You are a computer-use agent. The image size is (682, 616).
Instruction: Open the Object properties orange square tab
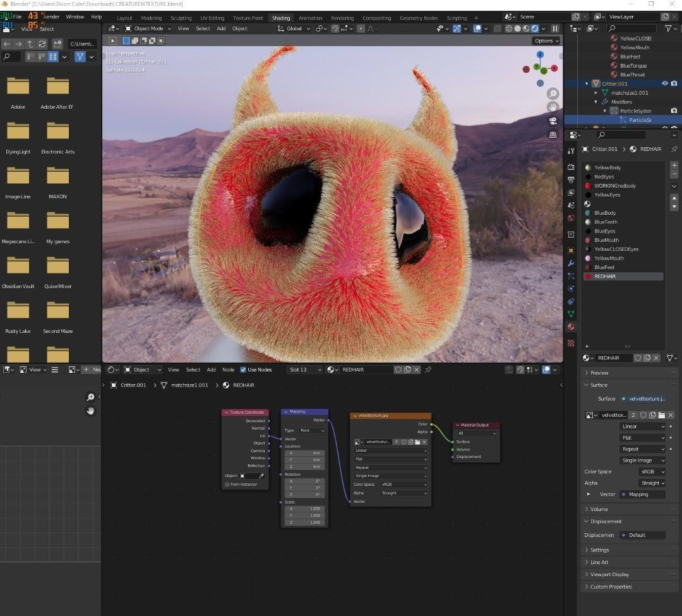click(571, 251)
